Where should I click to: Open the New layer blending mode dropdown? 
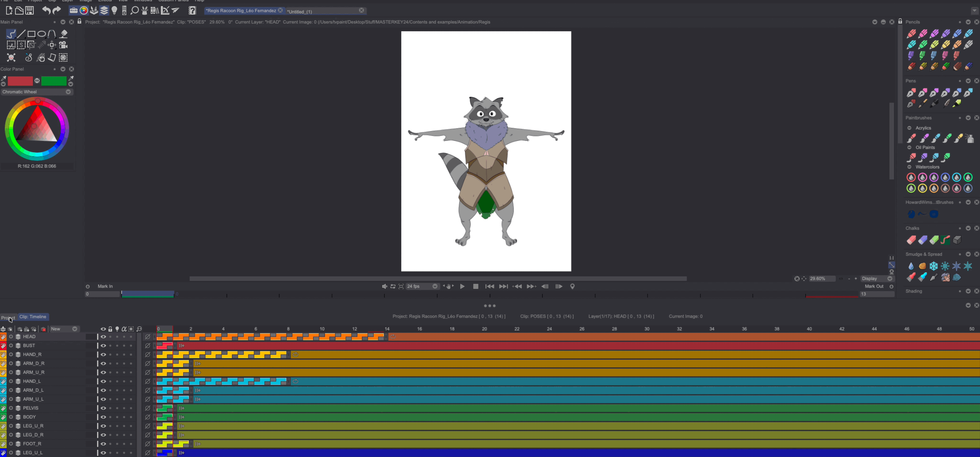[75, 329]
